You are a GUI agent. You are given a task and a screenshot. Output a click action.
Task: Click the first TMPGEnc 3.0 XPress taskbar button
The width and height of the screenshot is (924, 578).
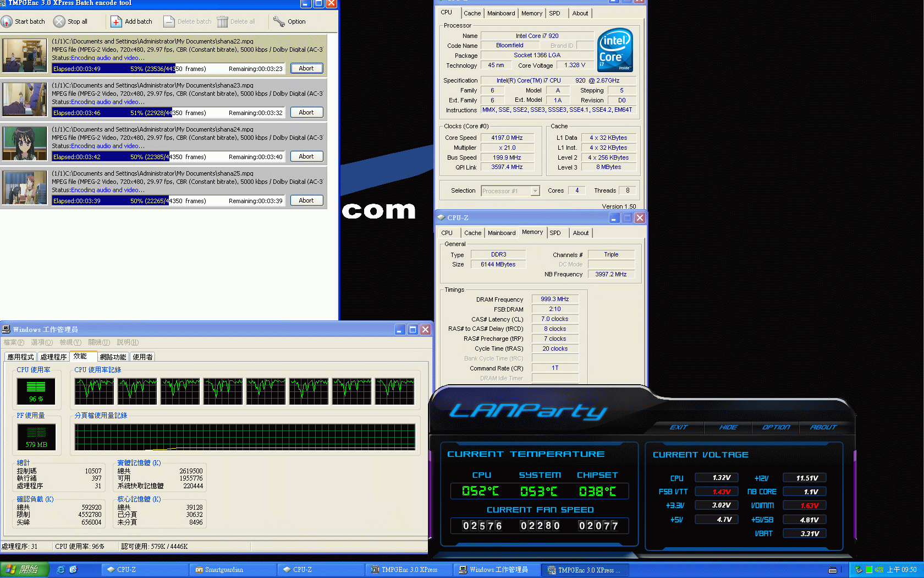(409, 570)
